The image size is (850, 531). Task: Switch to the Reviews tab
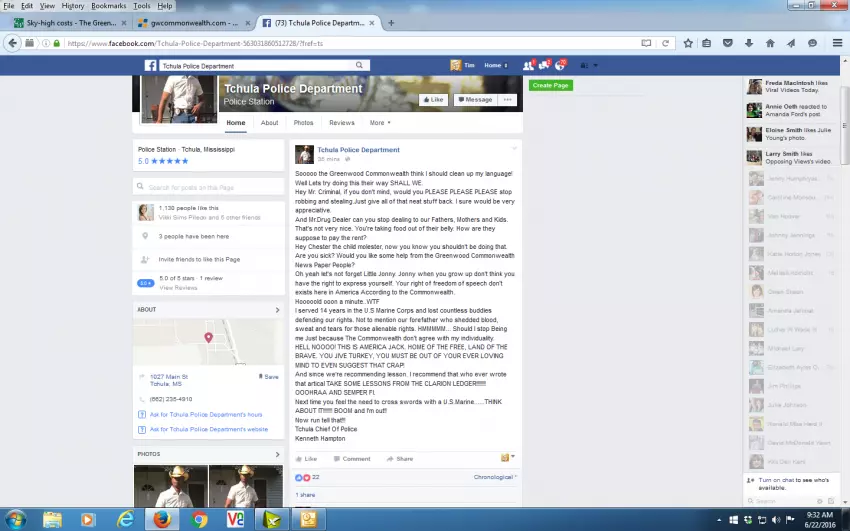pyautogui.click(x=342, y=123)
